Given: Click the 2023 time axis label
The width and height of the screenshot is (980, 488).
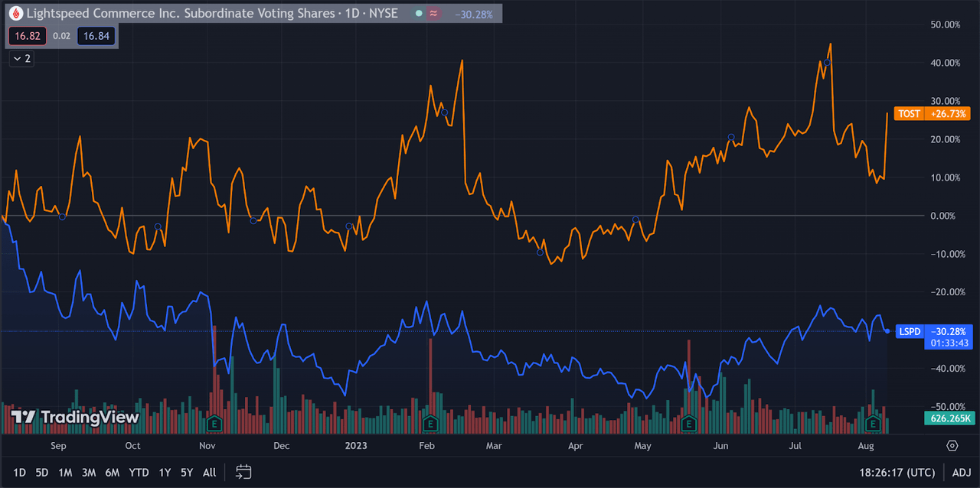Looking at the screenshot, I should 356,445.
